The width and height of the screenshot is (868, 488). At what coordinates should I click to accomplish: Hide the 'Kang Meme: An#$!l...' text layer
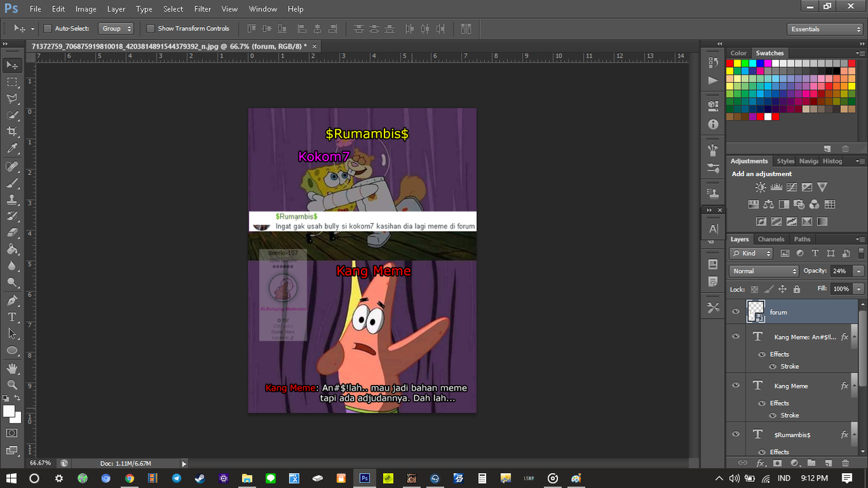coord(736,336)
